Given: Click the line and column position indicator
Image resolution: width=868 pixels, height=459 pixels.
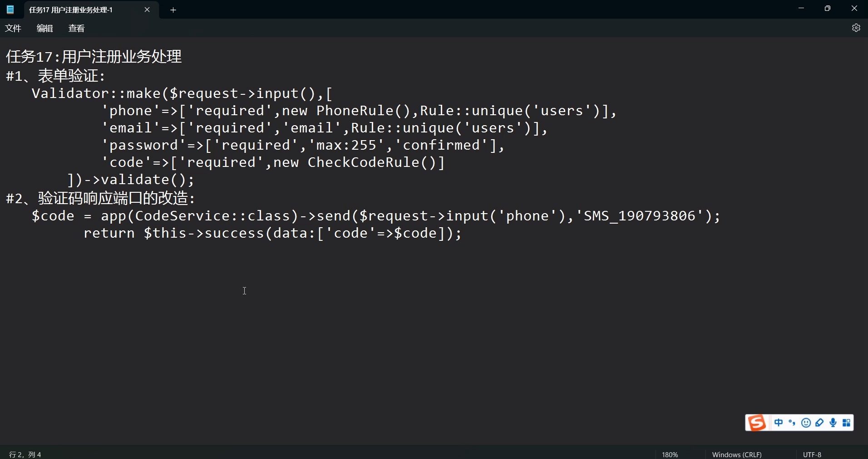Looking at the screenshot, I should (x=25, y=454).
